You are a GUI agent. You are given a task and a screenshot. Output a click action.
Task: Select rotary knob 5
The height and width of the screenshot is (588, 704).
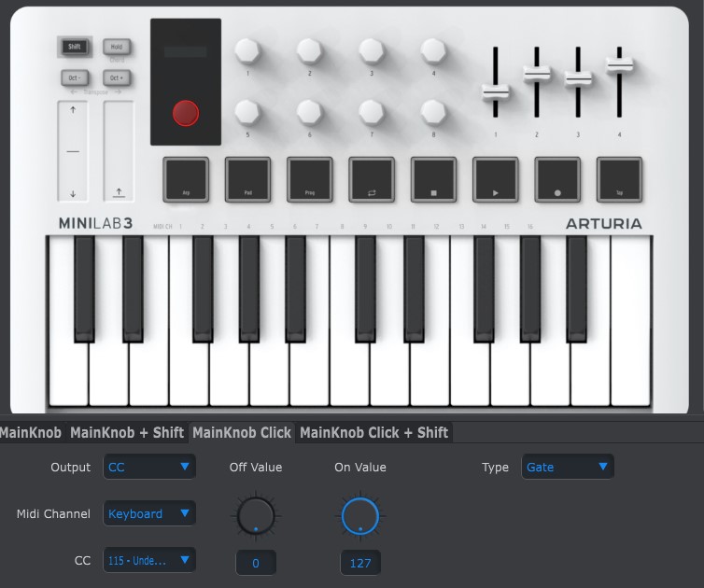click(x=247, y=112)
